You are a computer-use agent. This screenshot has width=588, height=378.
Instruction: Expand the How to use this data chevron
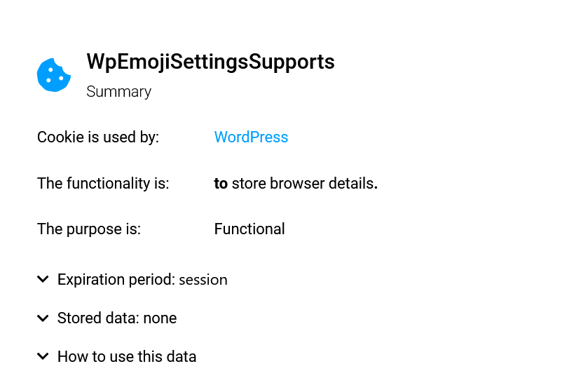pyautogui.click(x=43, y=356)
